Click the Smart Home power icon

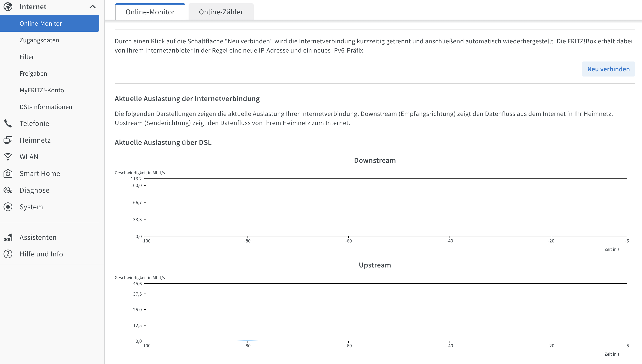point(8,173)
